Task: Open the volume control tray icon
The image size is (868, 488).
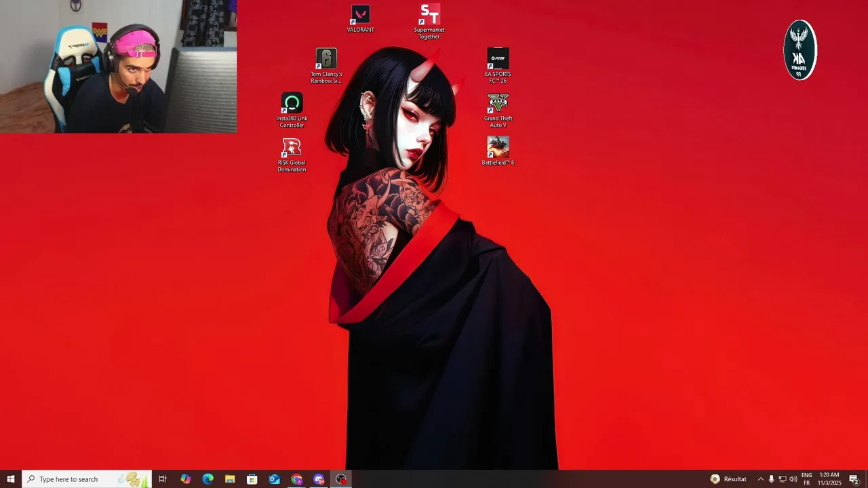Action: (x=793, y=479)
